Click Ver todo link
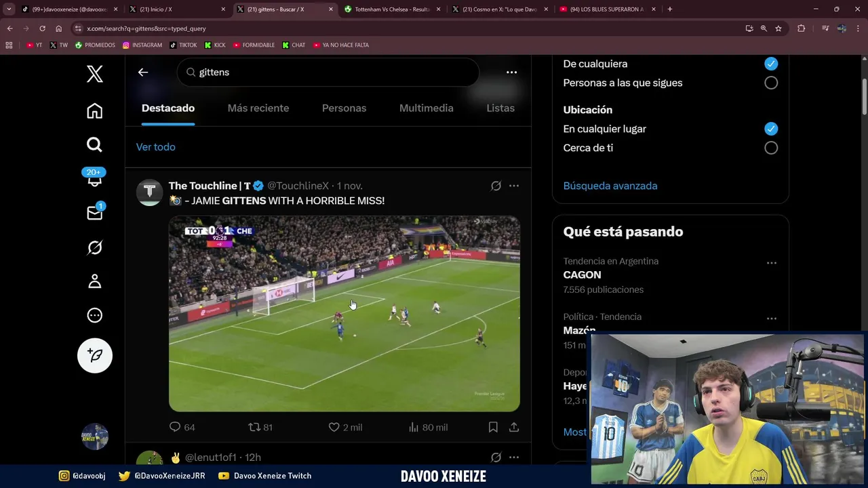The width and height of the screenshot is (868, 488). point(156,147)
